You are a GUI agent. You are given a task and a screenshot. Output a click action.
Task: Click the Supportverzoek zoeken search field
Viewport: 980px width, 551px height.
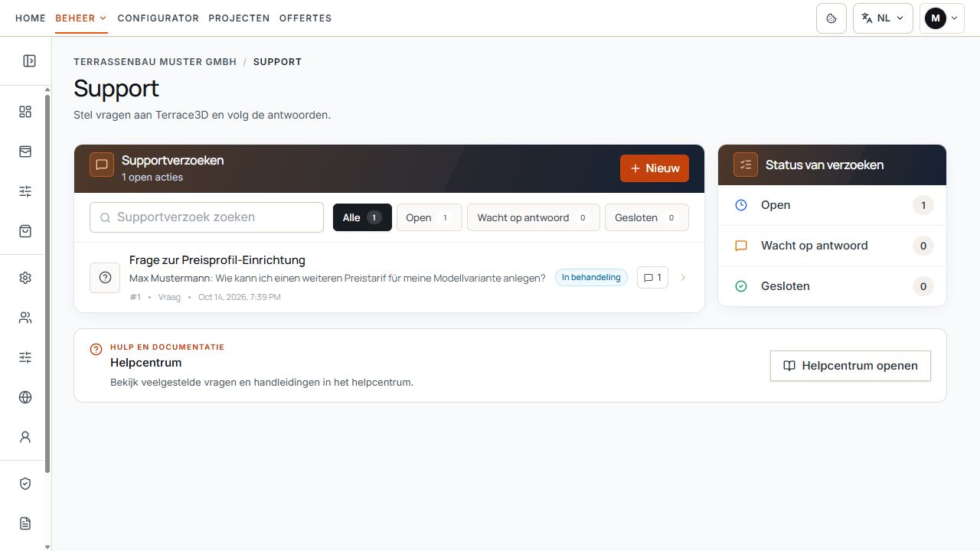pyautogui.click(x=207, y=217)
